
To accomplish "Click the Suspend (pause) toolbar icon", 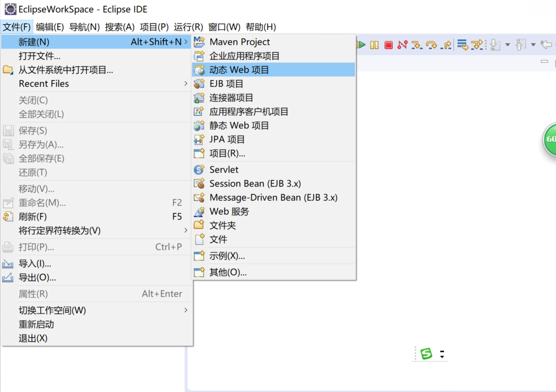I will (374, 45).
